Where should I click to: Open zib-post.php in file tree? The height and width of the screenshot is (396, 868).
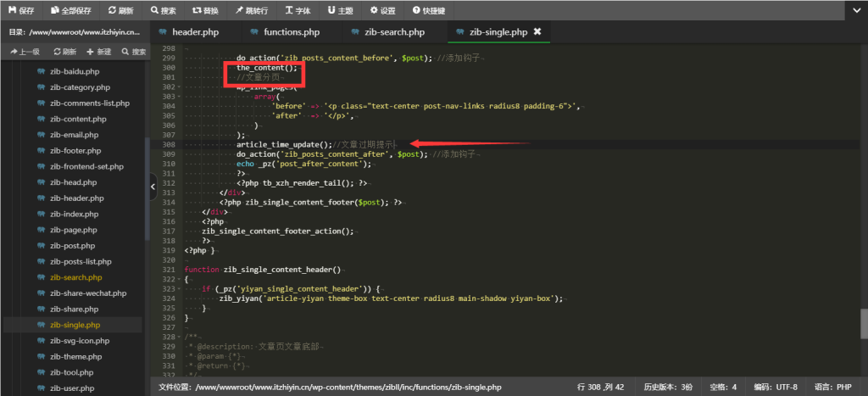click(x=73, y=246)
